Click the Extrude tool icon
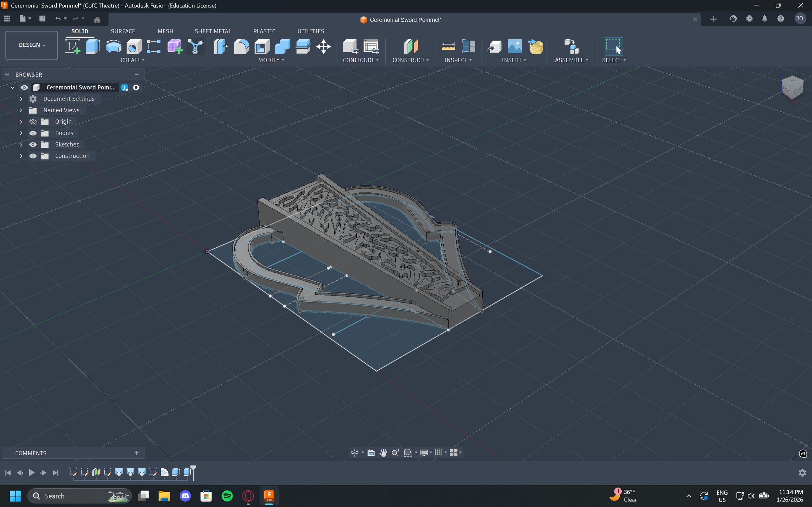The width and height of the screenshot is (812, 507). (x=93, y=46)
